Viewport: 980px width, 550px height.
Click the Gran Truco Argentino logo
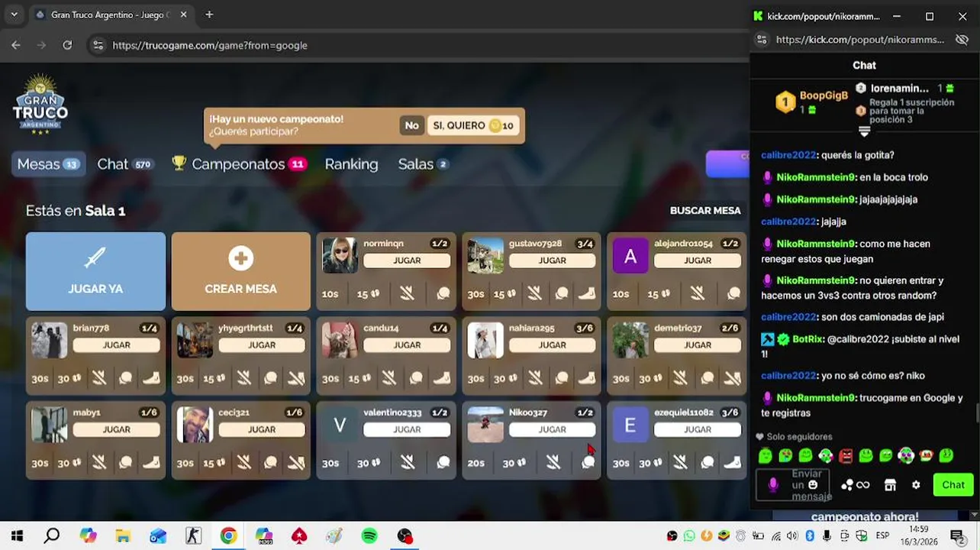tap(40, 105)
